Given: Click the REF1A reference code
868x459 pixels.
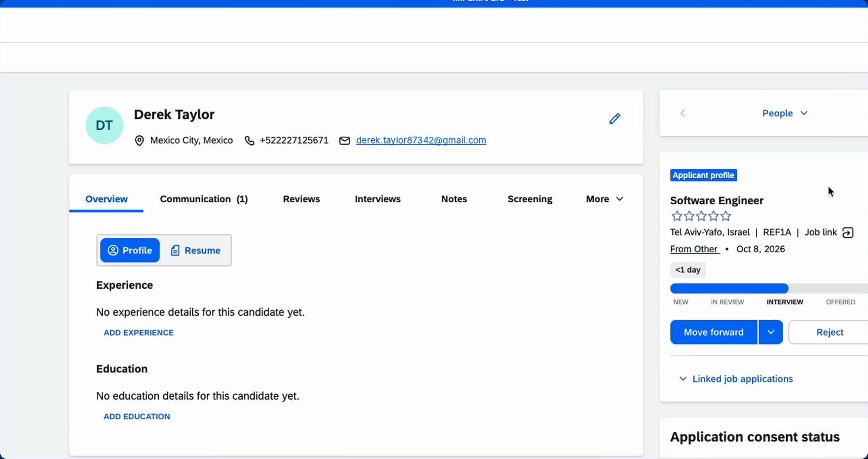Looking at the screenshot, I should click(777, 232).
